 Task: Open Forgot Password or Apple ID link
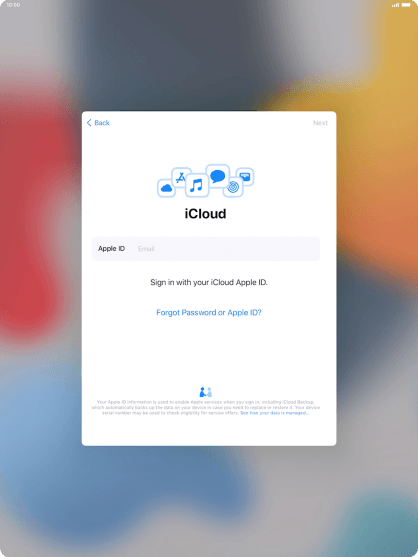coord(209,312)
